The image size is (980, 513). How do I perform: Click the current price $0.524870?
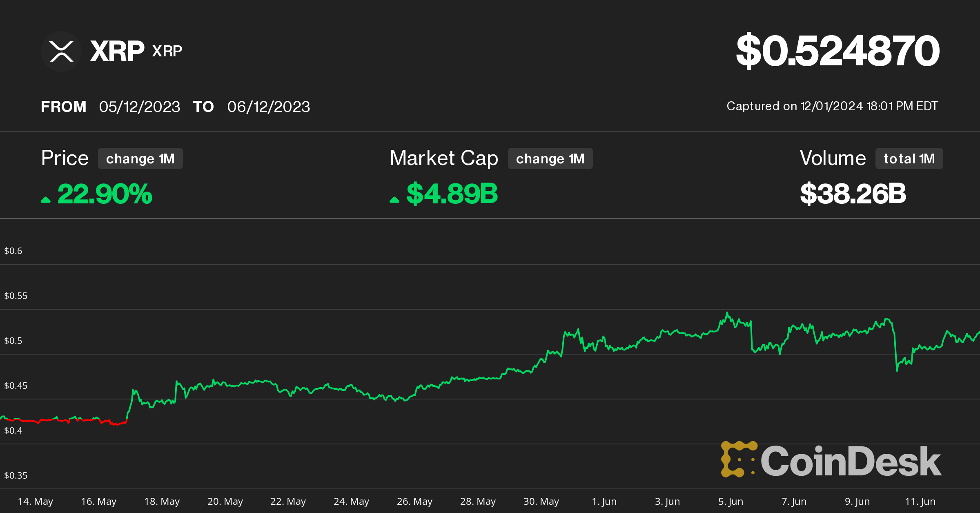pyautogui.click(x=837, y=51)
